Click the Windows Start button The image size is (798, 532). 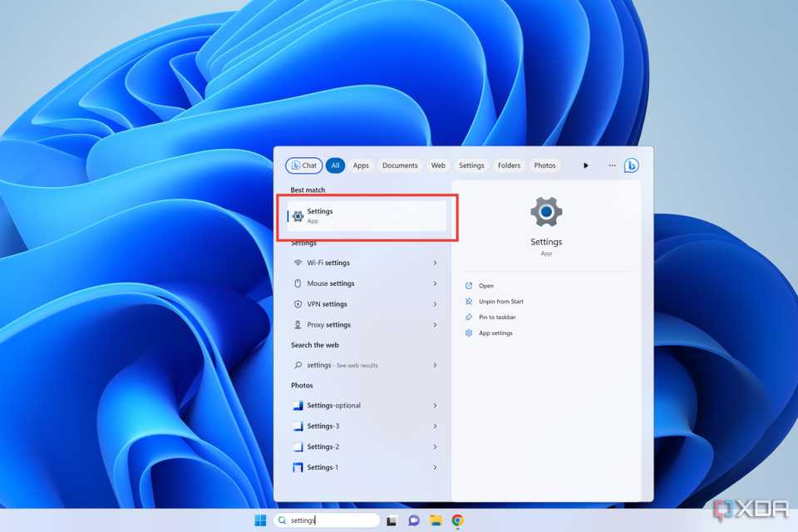(260, 520)
